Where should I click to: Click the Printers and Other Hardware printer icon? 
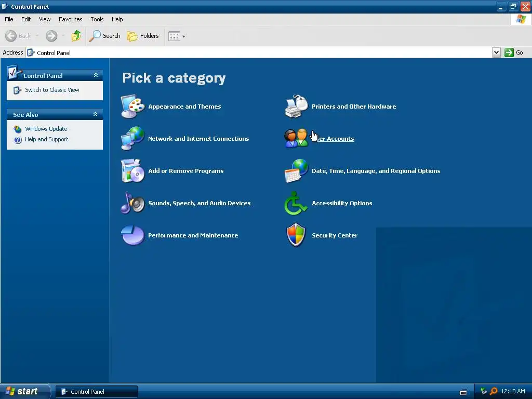(296, 106)
